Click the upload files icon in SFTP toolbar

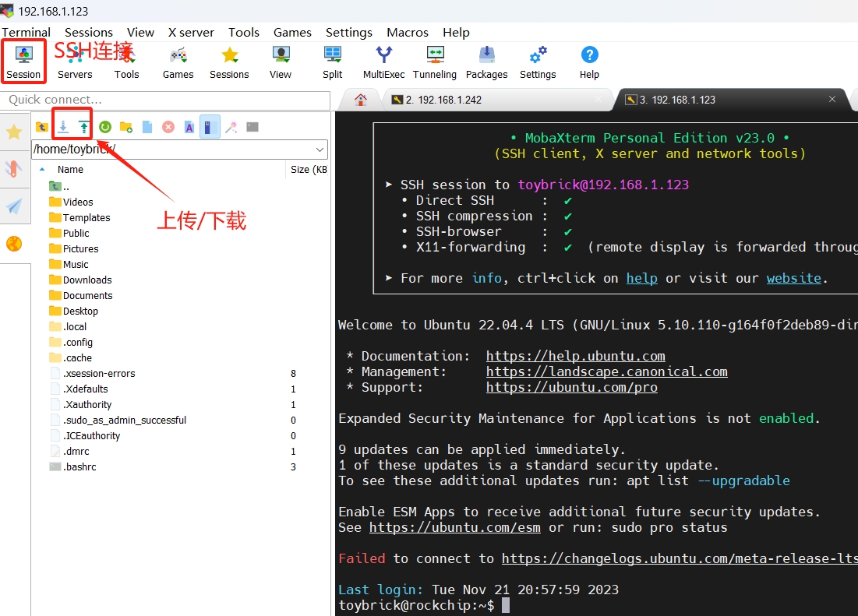pos(83,128)
